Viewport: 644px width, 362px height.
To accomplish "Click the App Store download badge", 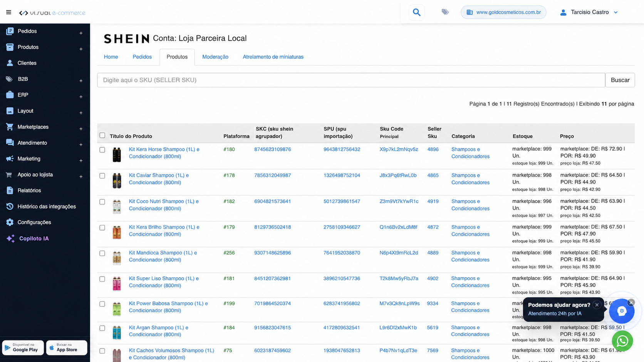I will (x=67, y=348).
